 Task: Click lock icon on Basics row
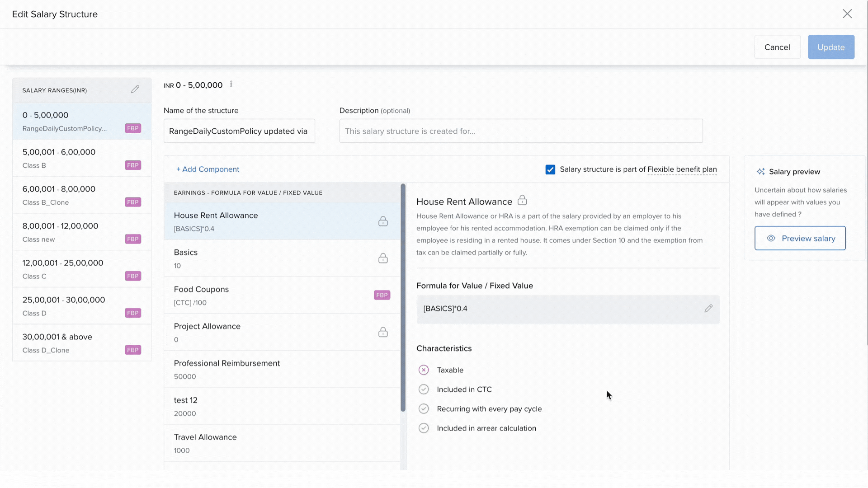point(383,258)
